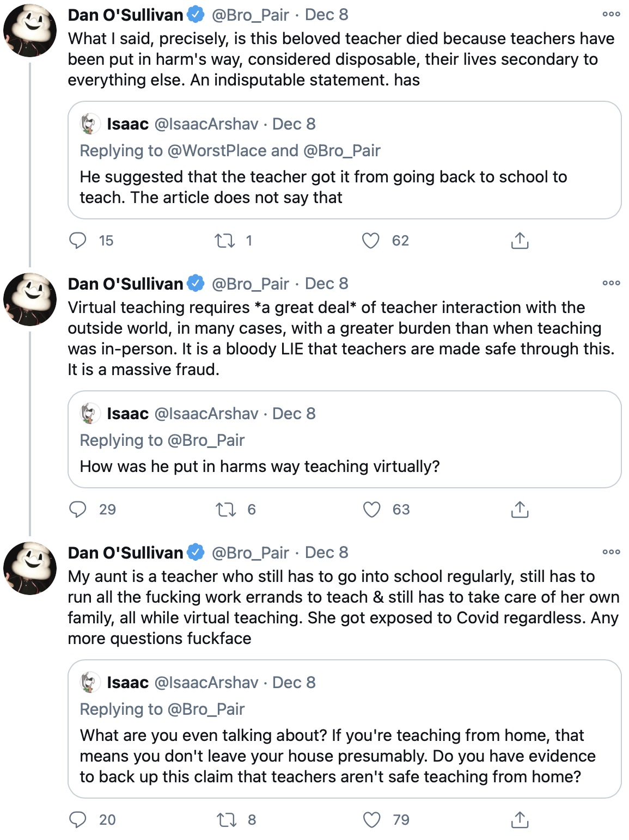Open @Bro_Pair handle on first tweet

[x=250, y=15]
